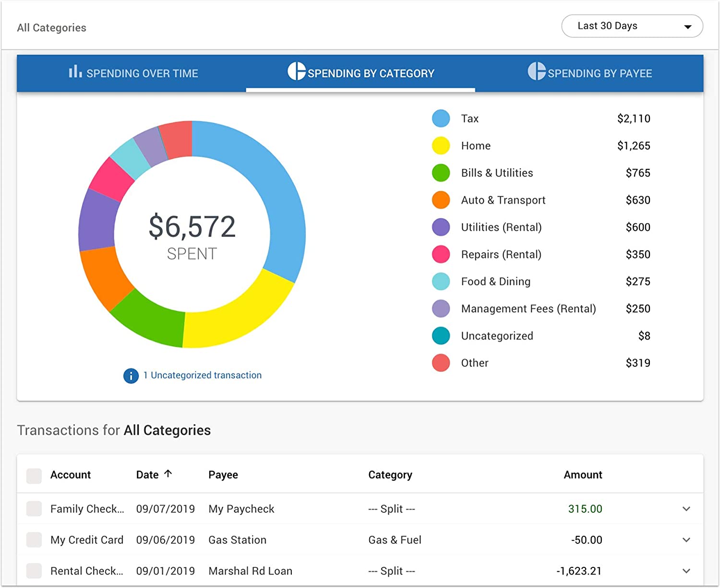Image resolution: width=720 pixels, height=588 pixels.
Task: Click the Home category yellow legend dot
Action: 441,146
